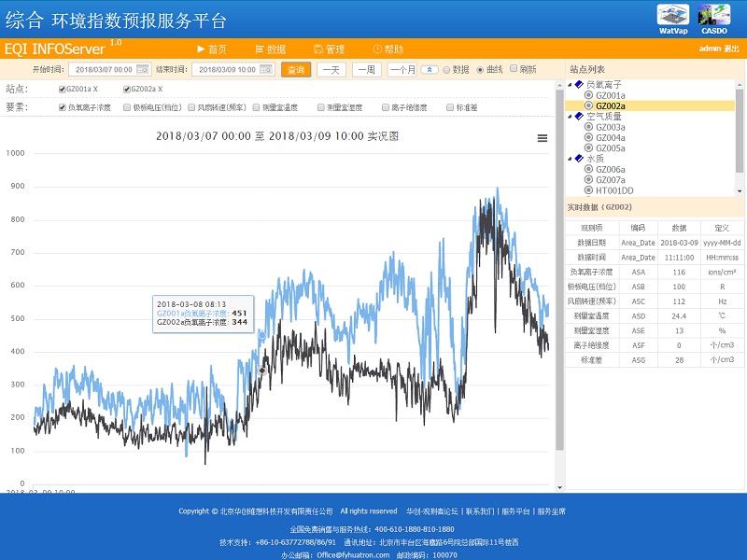Click the 水质 category book icon
The width and height of the screenshot is (747, 560).
579,159
